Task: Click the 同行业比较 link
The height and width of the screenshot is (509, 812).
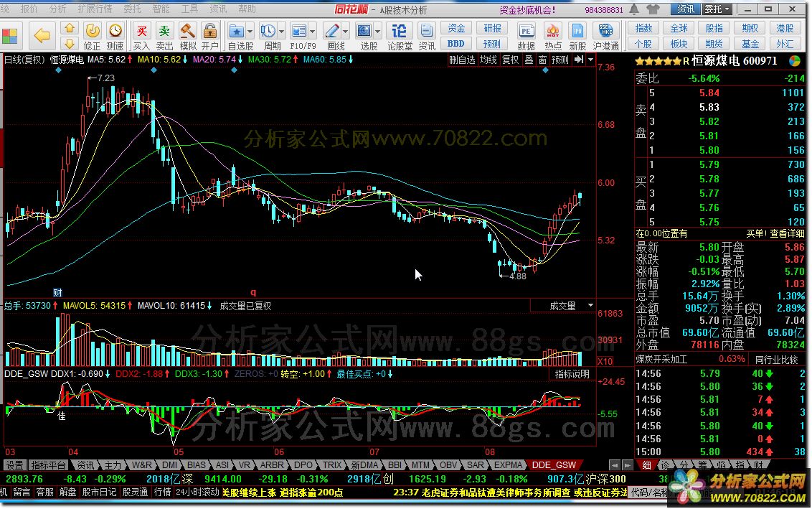Action: coord(776,359)
